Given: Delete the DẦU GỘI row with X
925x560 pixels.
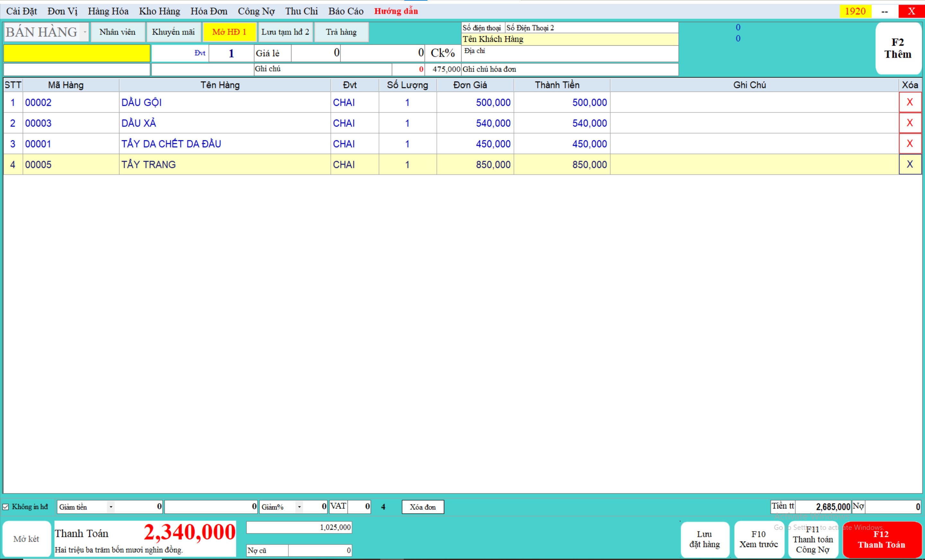Looking at the screenshot, I should (910, 102).
